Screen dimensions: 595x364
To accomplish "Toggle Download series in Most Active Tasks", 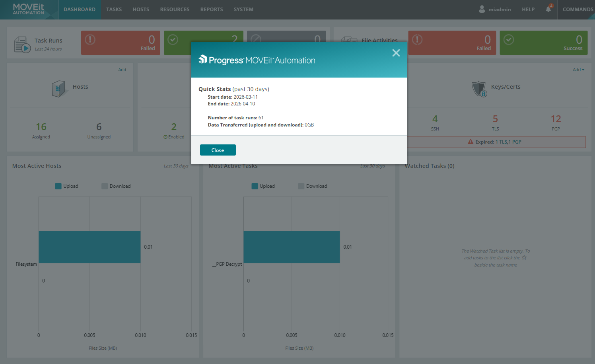I will click(313, 186).
